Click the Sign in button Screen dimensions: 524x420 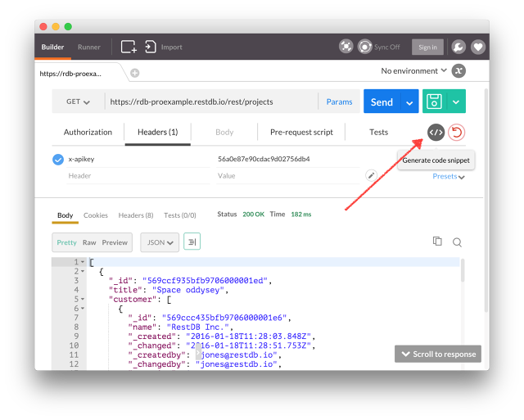tap(427, 47)
